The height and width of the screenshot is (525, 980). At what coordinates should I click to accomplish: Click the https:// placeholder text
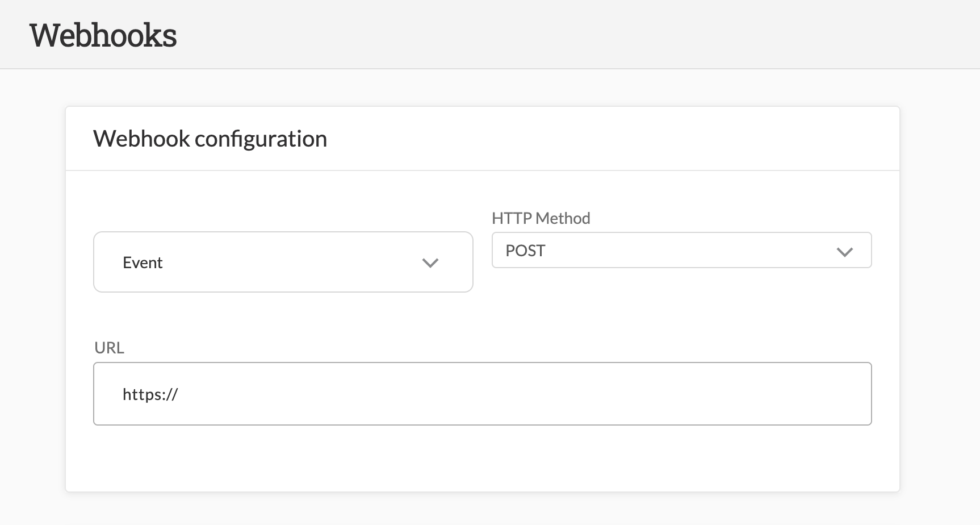pyautogui.click(x=150, y=394)
